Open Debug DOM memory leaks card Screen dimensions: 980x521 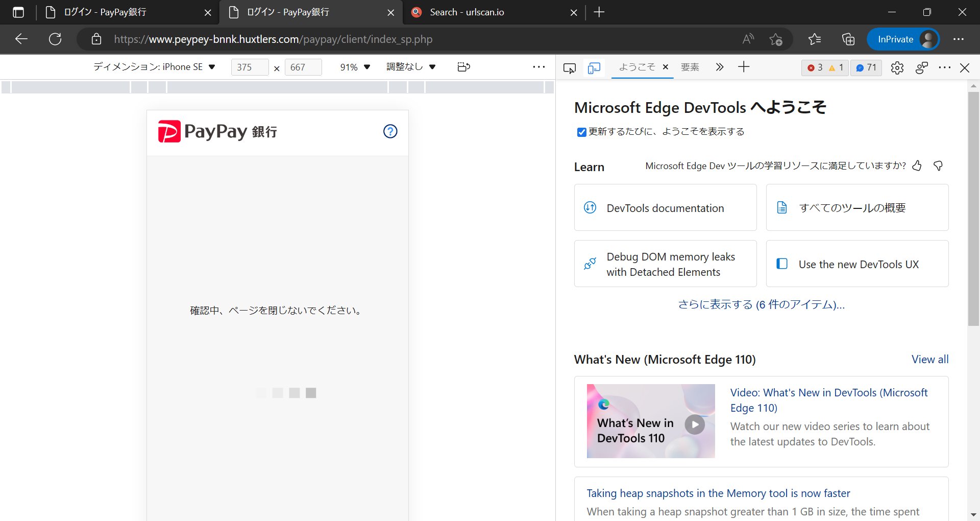click(665, 264)
